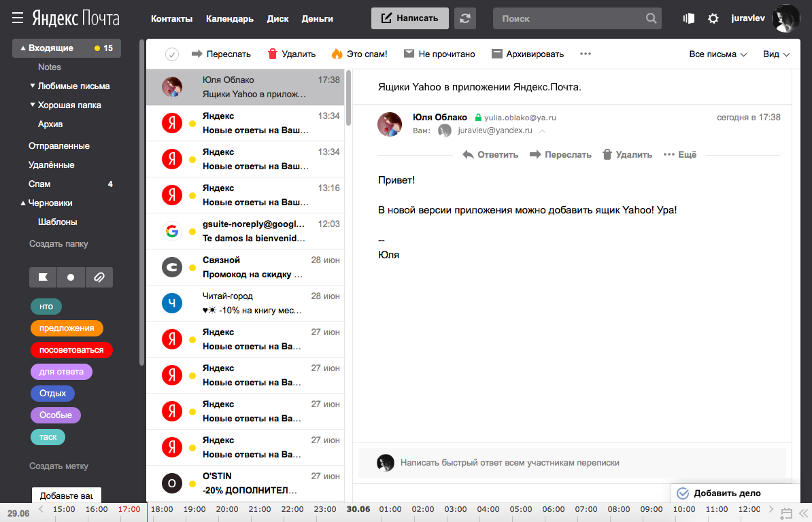Click the spam flame icon
Image resolution: width=812 pixels, height=522 pixels.
pos(337,54)
